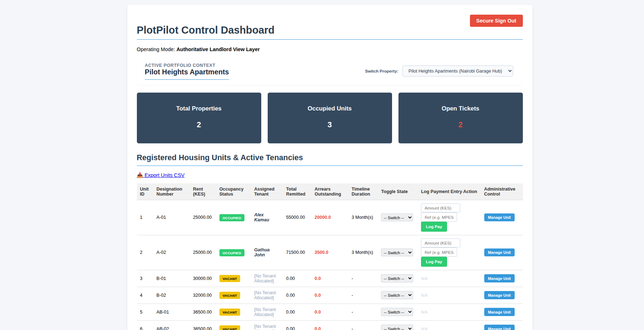Click the Open Tickets stat card
Viewport: 644px width, 330px height.
click(461, 118)
